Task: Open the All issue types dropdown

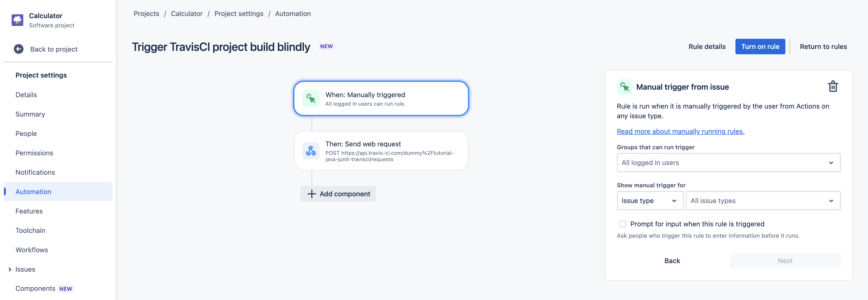Action: [763, 201]
